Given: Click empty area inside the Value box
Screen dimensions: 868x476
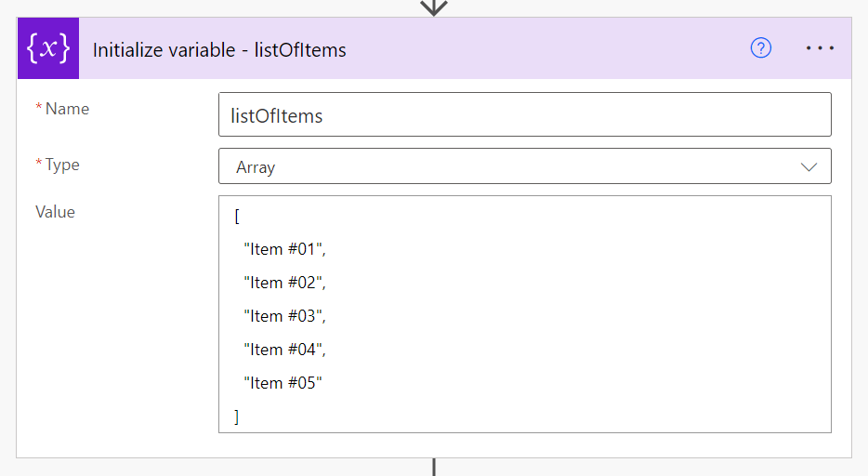Looking at the screenshot, I should pyautogui.click(x=576, y=316).
